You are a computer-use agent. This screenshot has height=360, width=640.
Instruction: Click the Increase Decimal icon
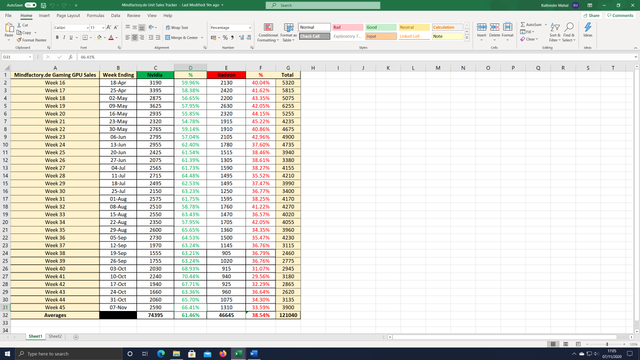(x=241, y=38)
